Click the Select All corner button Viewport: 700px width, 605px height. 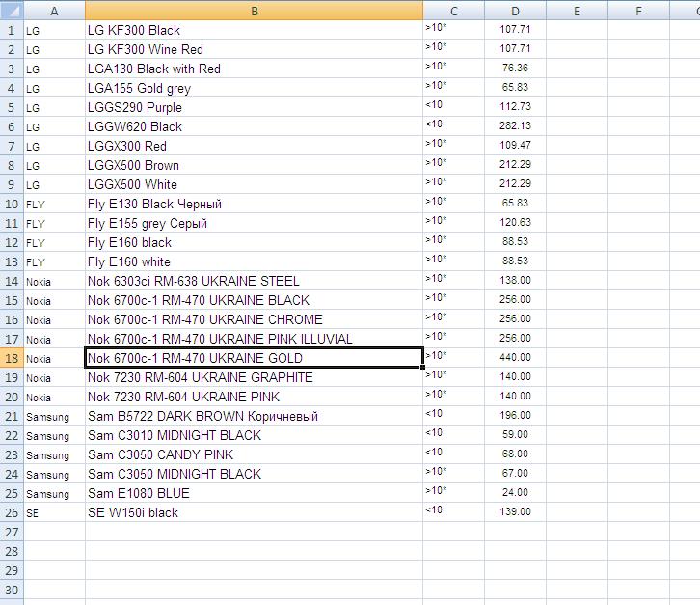(12, 11)
